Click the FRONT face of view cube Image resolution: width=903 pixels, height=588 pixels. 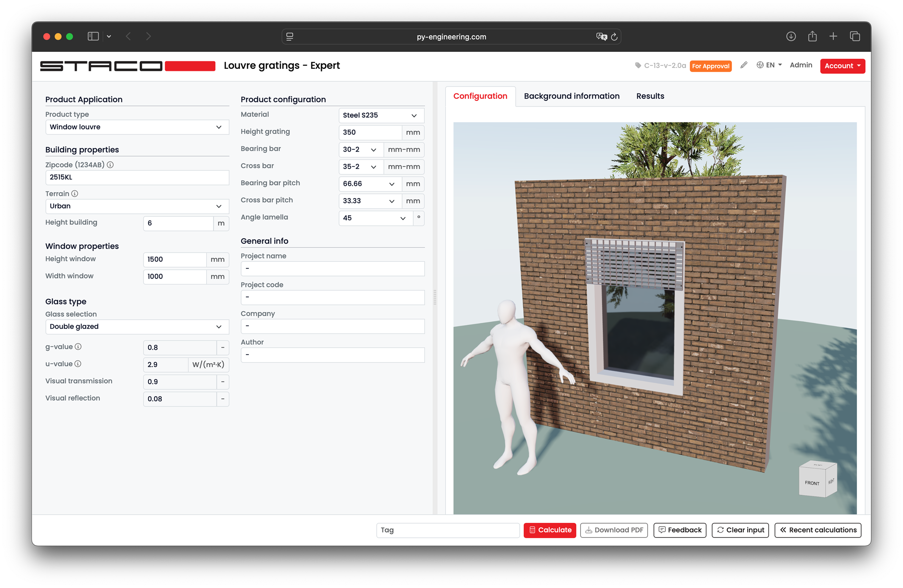click(812, 482)
